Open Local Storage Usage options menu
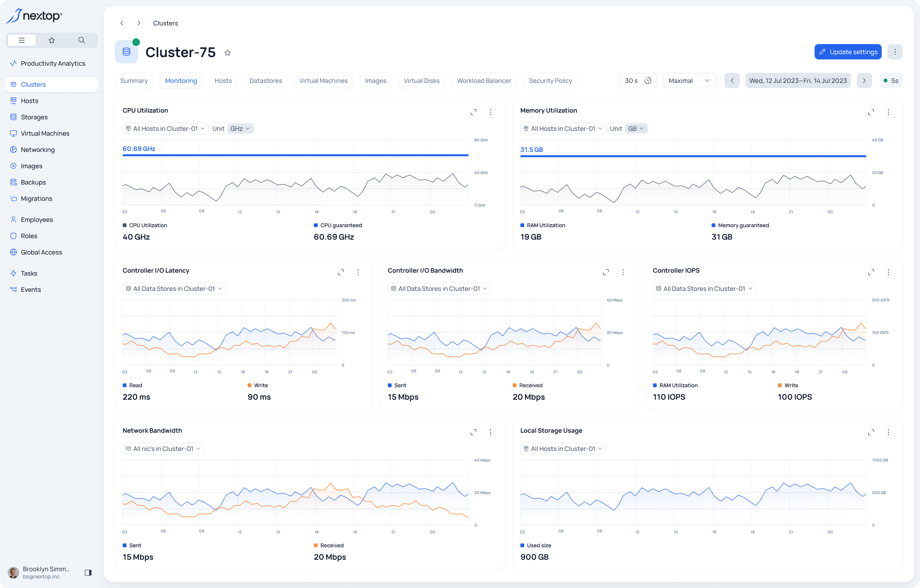 [888, 432]
